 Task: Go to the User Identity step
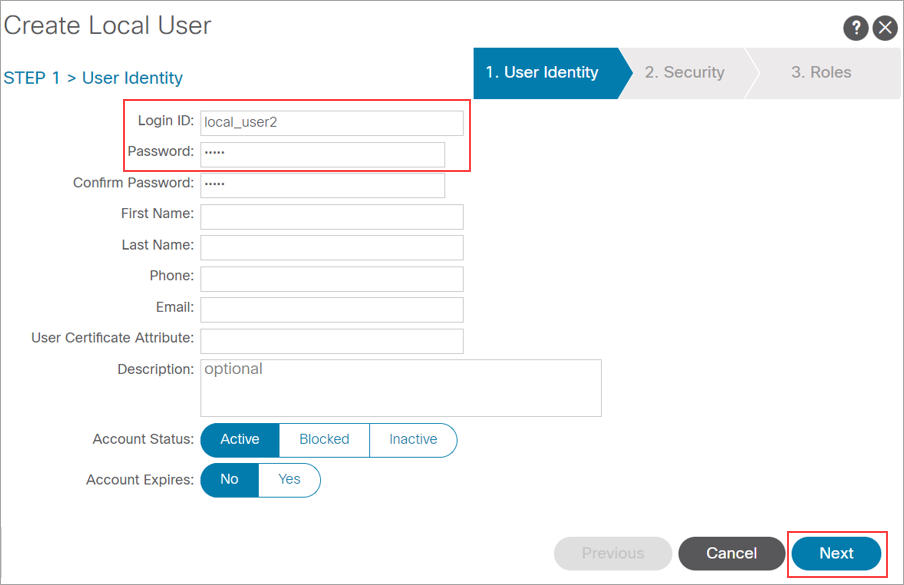[542, 73]
